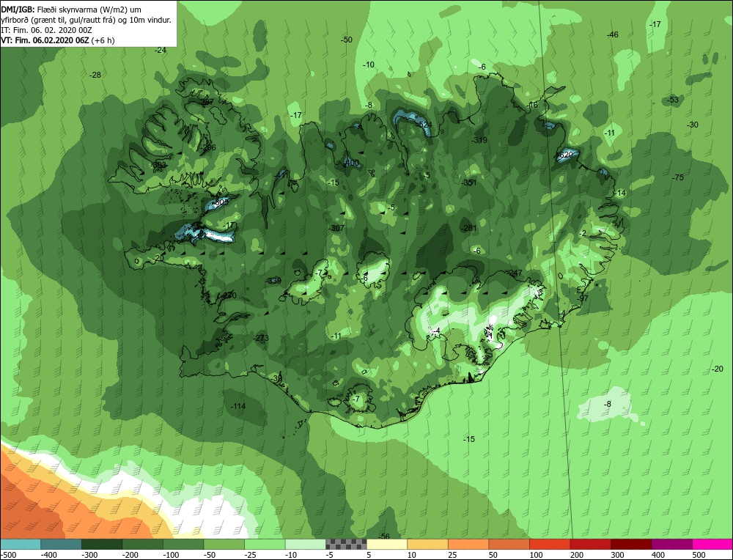Viewport: 733px width, 560px height.
Task: Click the '-100' label on the color scale
Action: 171,555
